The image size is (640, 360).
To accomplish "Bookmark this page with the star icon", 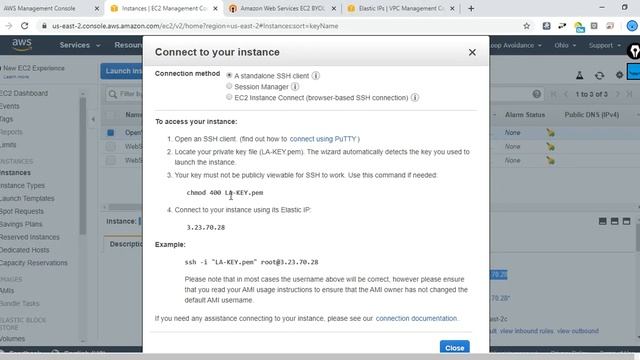I will [x=527, y=26].
